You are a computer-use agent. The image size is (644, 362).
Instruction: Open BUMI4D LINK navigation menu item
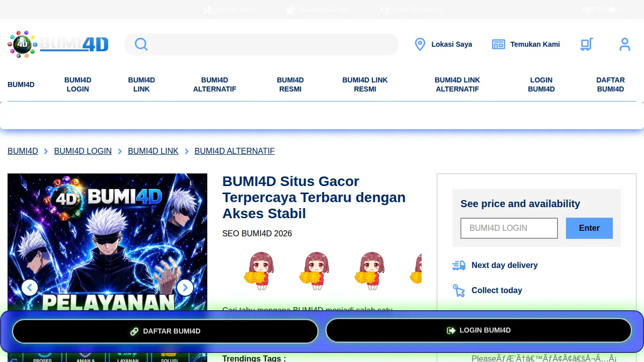[x=141, y=84]
